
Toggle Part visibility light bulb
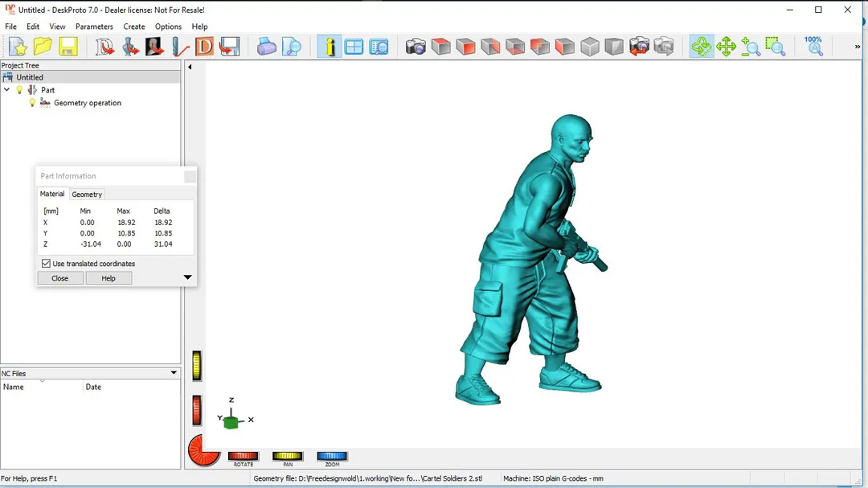pos(20,90)
